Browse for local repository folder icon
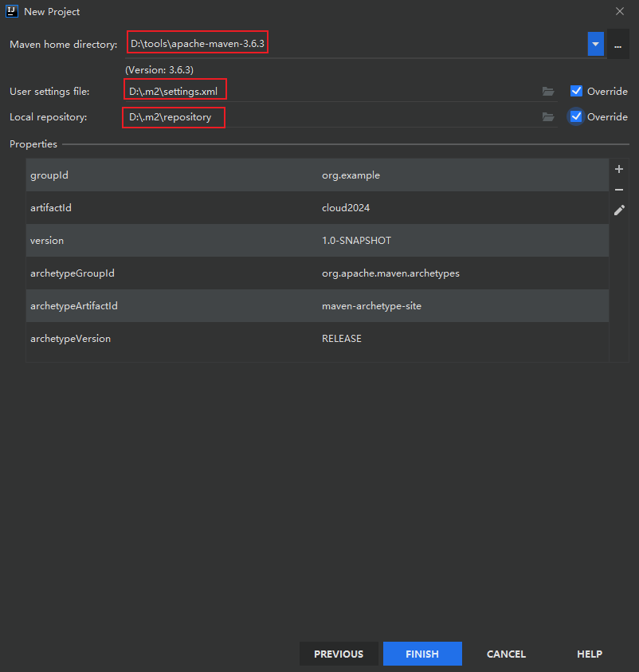This screenshot has height=672, width=639. [x=548, y=117]
